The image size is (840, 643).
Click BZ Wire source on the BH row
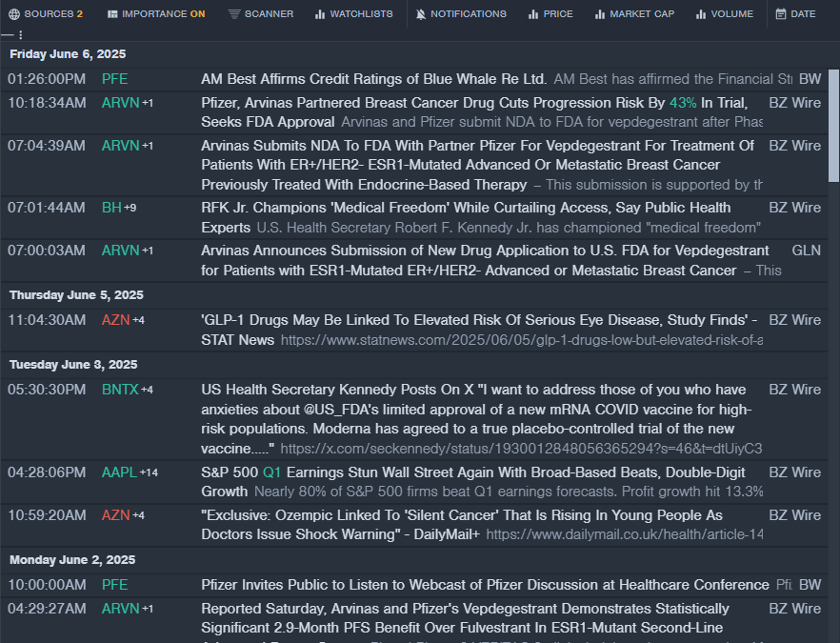795,208
